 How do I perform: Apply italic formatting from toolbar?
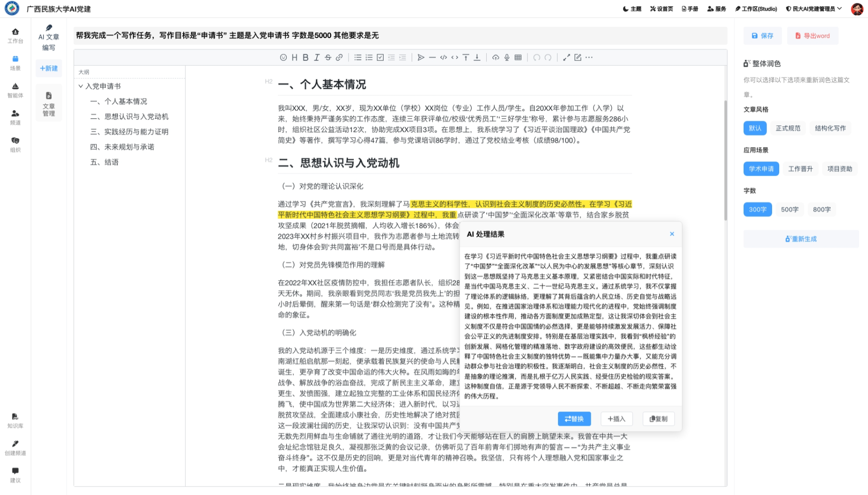pos(317,57)
